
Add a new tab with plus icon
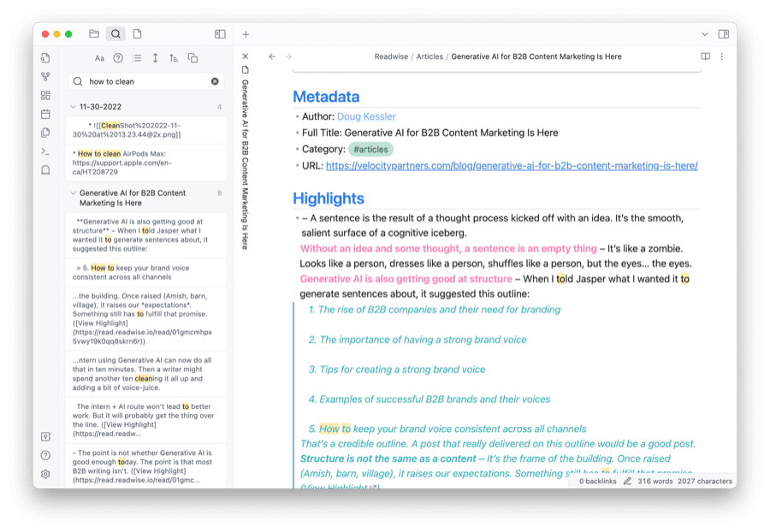(x=246, y=34)
